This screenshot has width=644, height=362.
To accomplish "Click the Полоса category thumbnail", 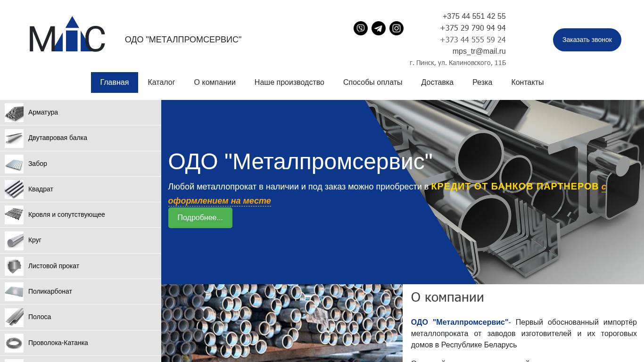I will [14, 317].
